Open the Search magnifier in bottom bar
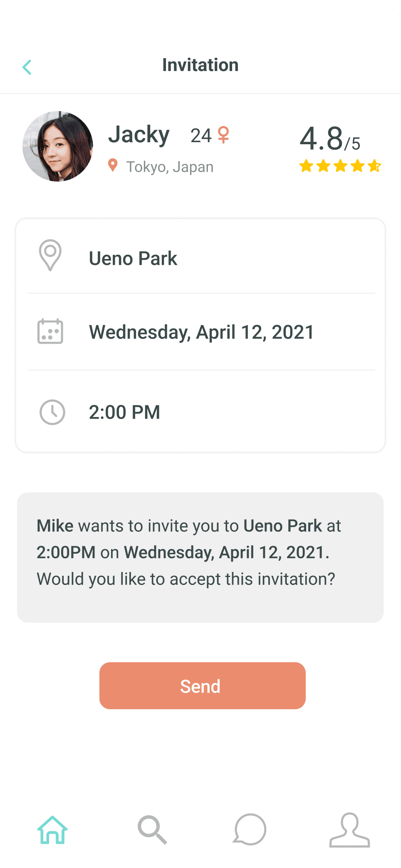This screenshot has width=401, height=868. point(152,830)
